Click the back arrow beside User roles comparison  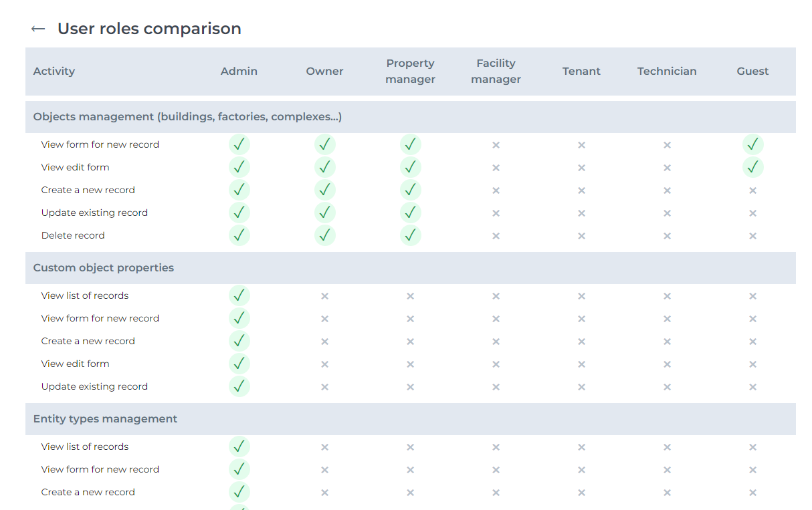click(x=38, y=29)
